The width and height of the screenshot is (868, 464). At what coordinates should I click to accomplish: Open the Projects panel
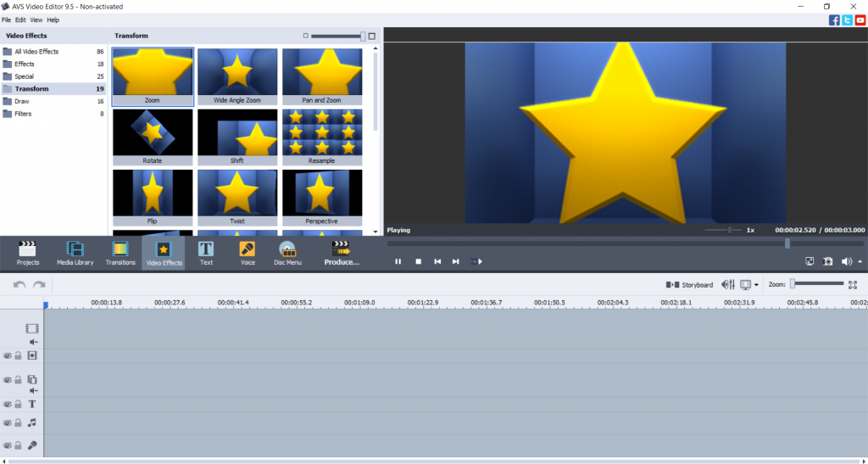(28, 253)
